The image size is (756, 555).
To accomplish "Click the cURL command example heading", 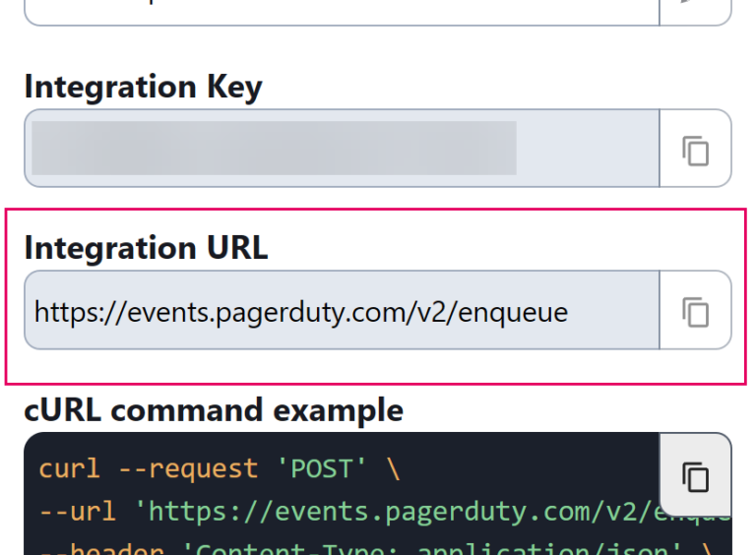I will coord(214,410).
